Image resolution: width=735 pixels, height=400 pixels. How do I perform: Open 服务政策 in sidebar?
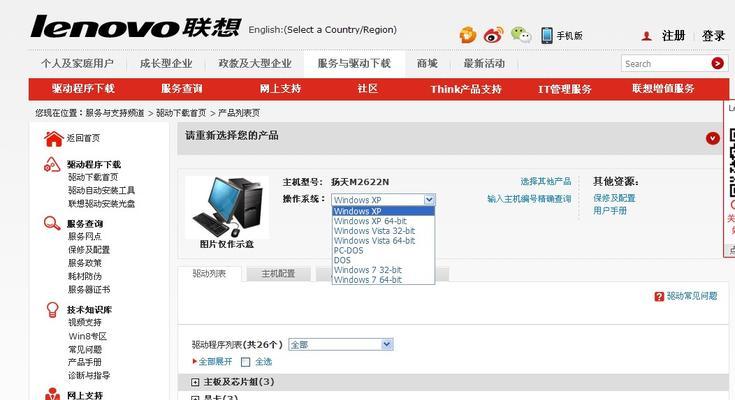click(84, 263)
